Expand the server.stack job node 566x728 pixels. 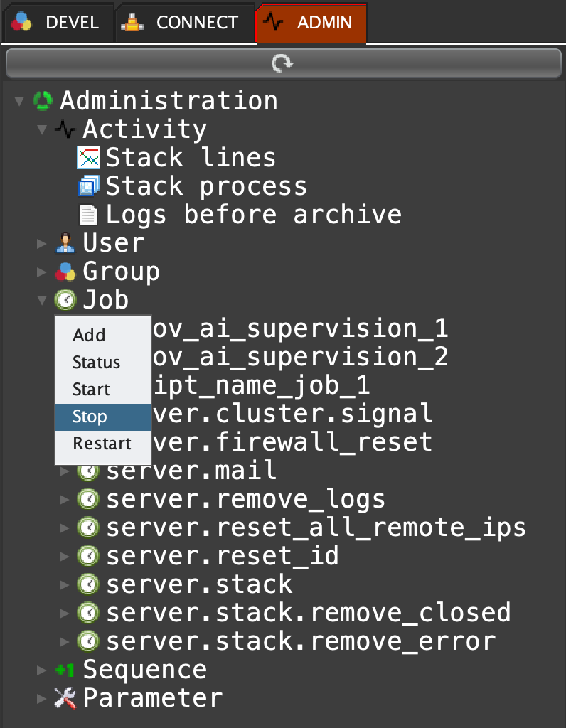coord(65,585)
